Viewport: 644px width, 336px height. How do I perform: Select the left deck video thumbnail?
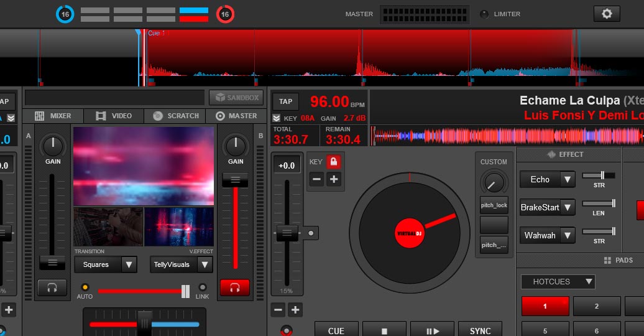(108, 226)
